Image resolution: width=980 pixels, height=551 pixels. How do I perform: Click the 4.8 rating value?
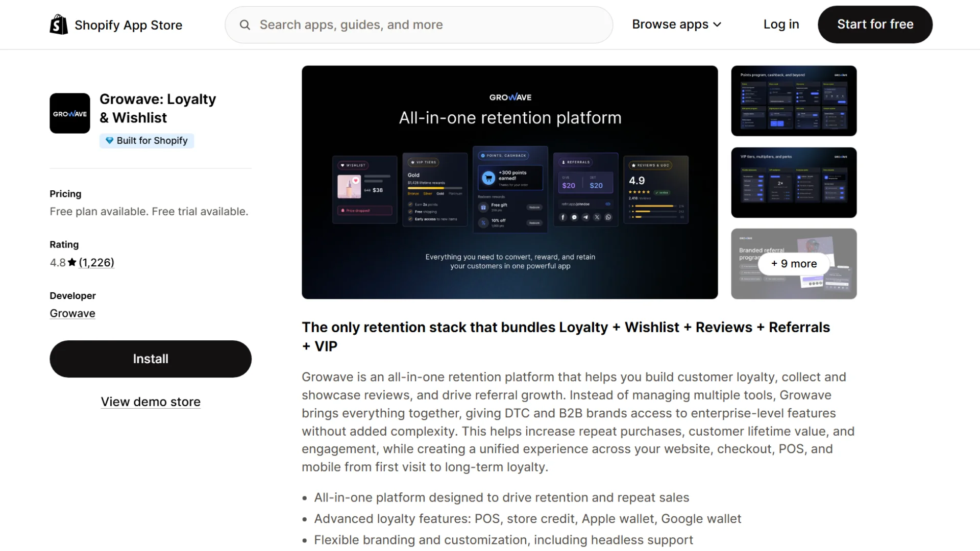click(58, 262)
